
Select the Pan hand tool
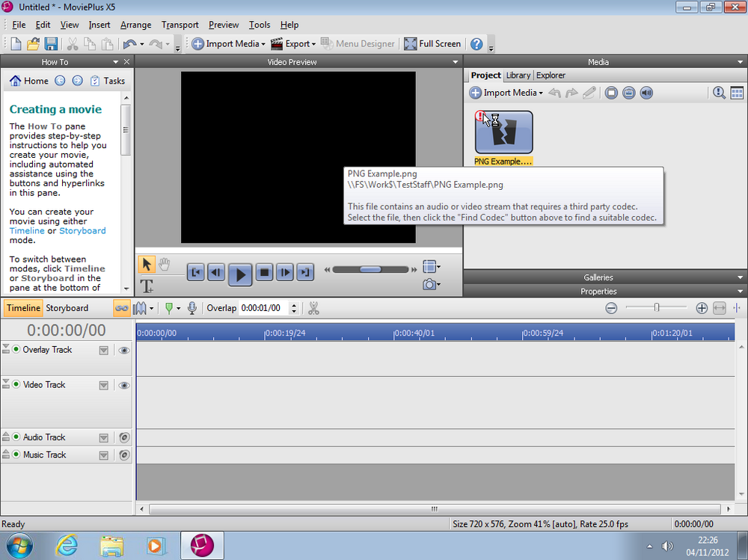tap(164, 264)
